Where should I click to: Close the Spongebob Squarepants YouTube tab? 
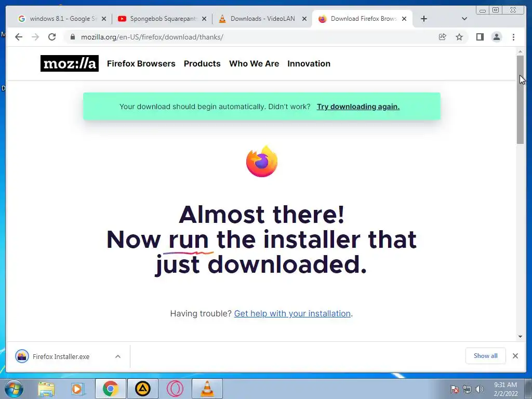[x=204, y=19]
